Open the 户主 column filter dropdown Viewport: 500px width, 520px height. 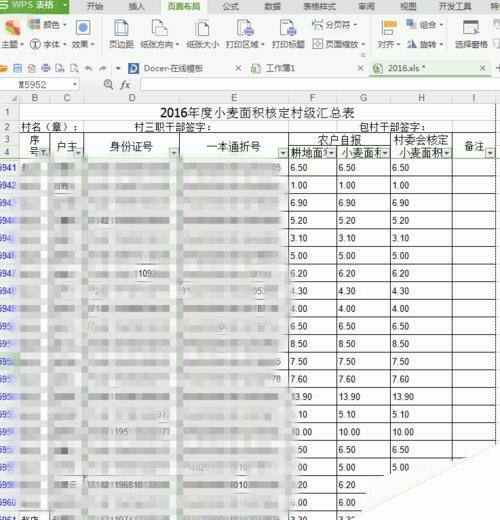click(x=78, y=153)
